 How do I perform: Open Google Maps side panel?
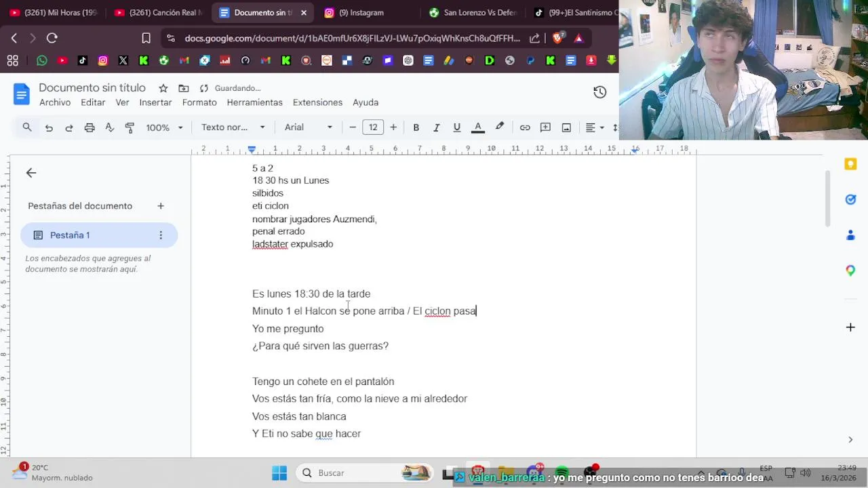tap(850, 270)
